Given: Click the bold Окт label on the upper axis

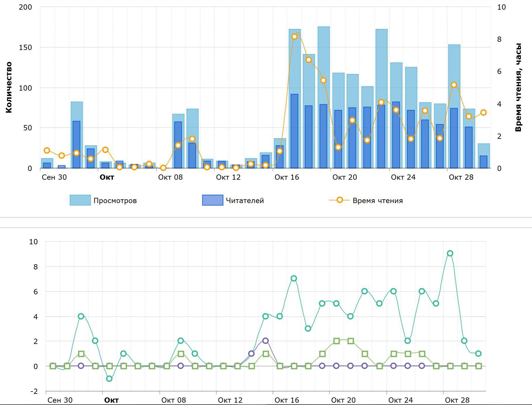Looking at the screenshot, I should [107, 177].
